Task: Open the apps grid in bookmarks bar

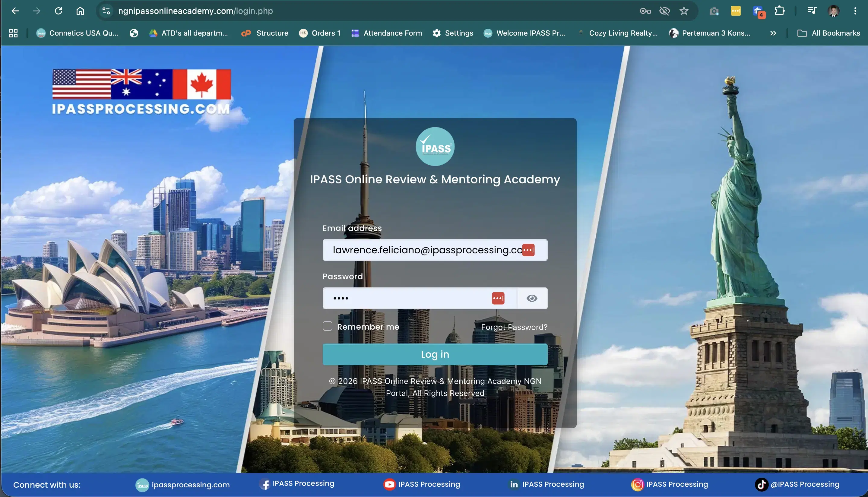Action: [13, 33]
